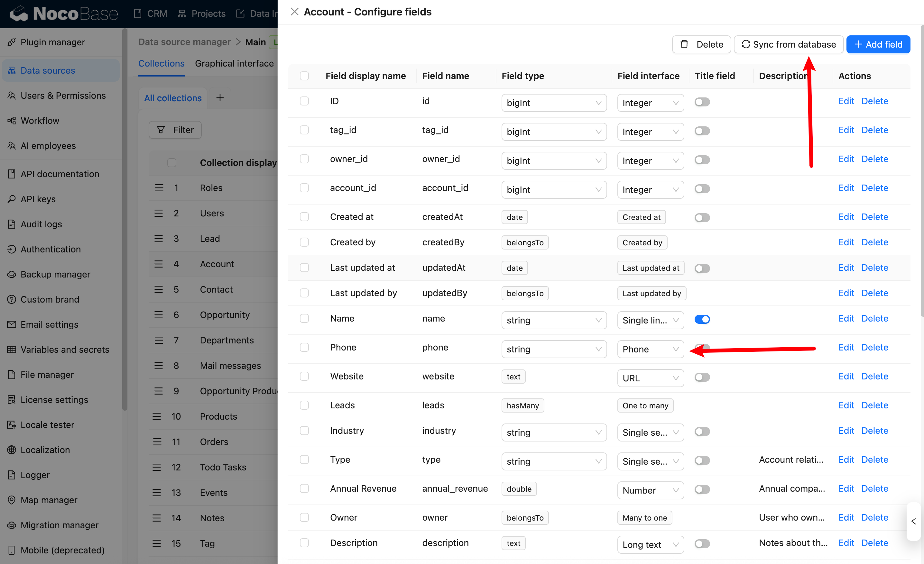This screenshot has width=924, height=564.
Task: Expand the Annual Revenue Number interface dropdown
Action: click(x=650, y=490)
